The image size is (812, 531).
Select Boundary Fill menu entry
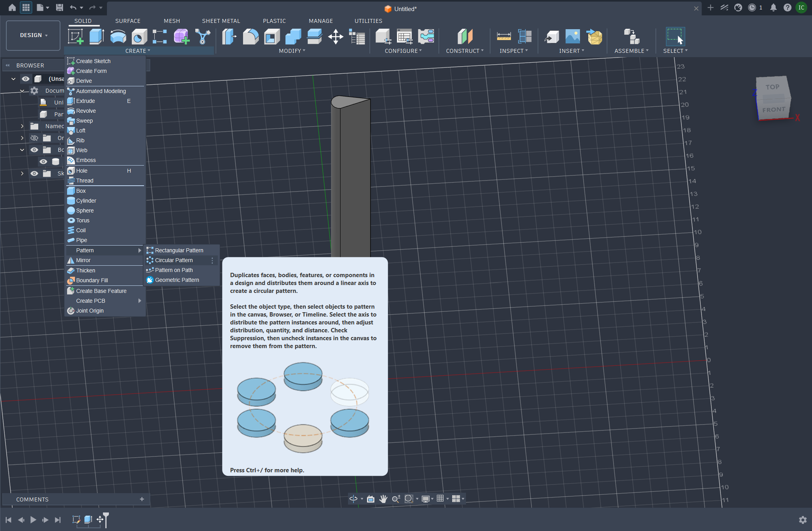point(105,280)
